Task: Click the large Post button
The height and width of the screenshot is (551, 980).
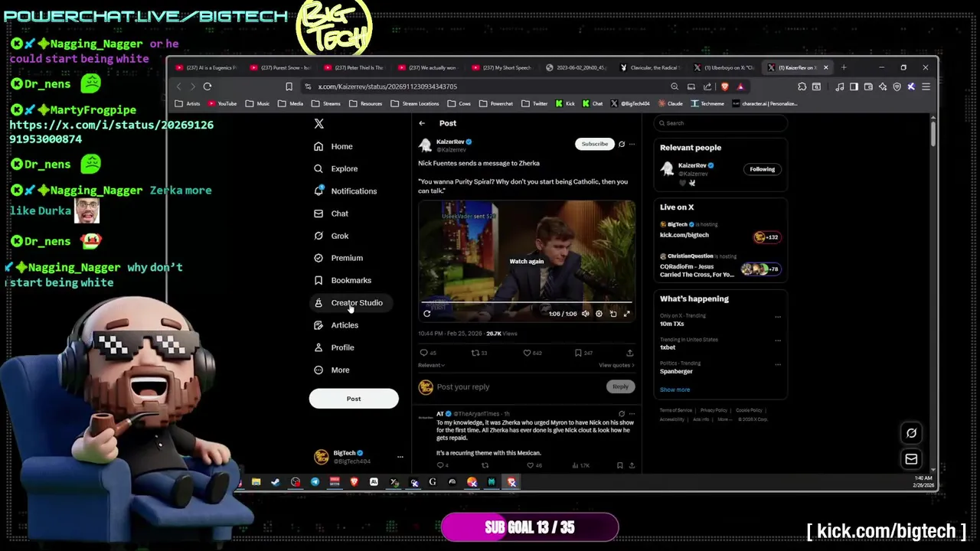Action: coord(354,399)
